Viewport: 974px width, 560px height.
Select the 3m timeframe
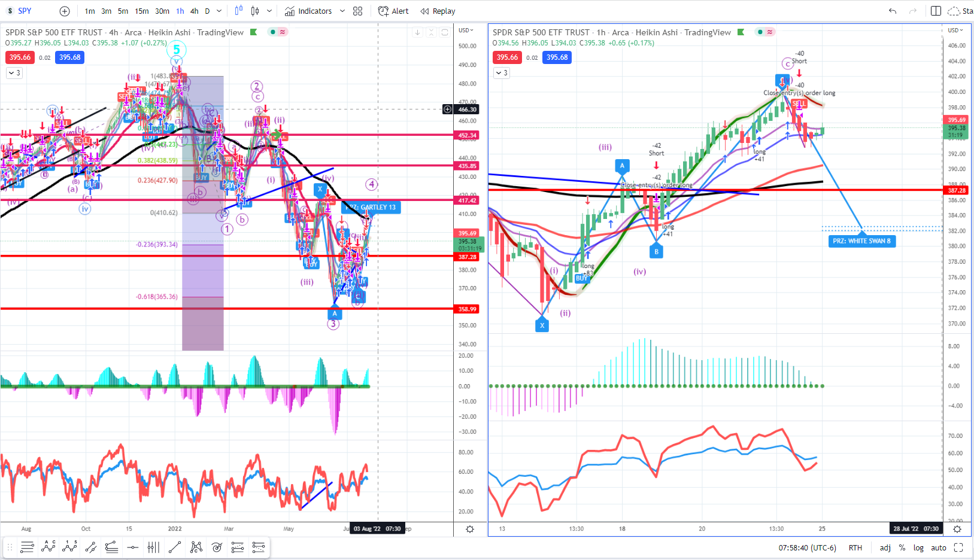pyautogui.click(x=106, y=11)
